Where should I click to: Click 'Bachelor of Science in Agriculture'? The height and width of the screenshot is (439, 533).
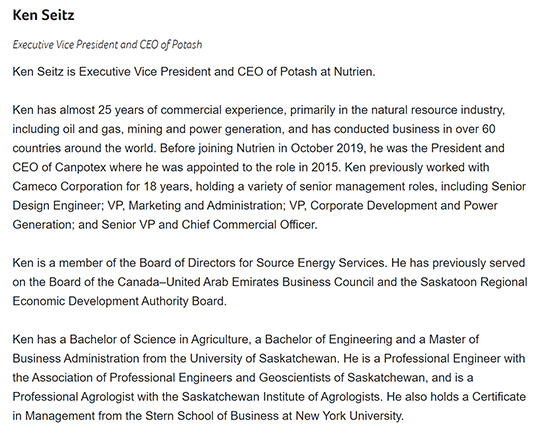click(159, 339)
